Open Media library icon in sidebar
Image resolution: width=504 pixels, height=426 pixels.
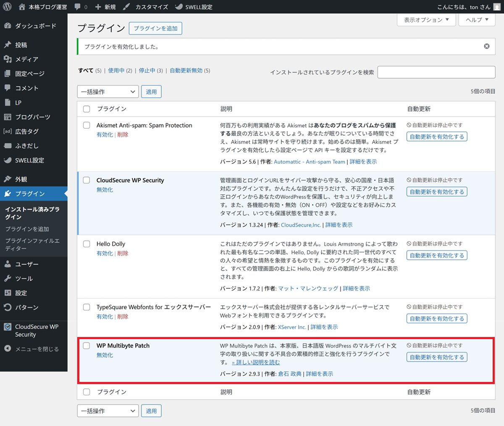8,59
